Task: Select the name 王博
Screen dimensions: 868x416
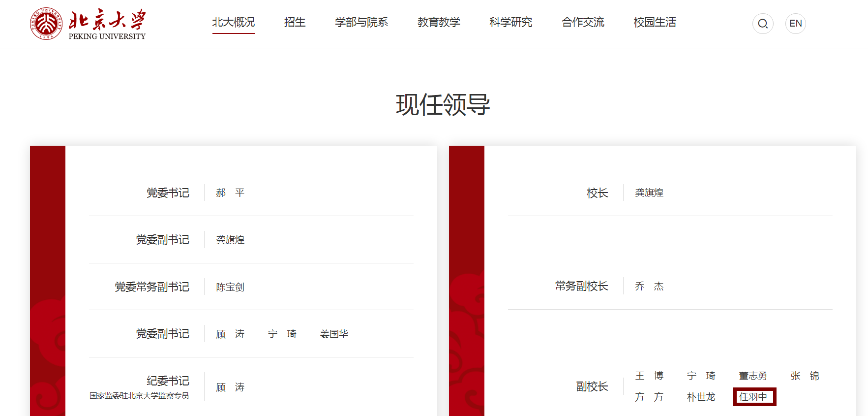Action: 649,376
